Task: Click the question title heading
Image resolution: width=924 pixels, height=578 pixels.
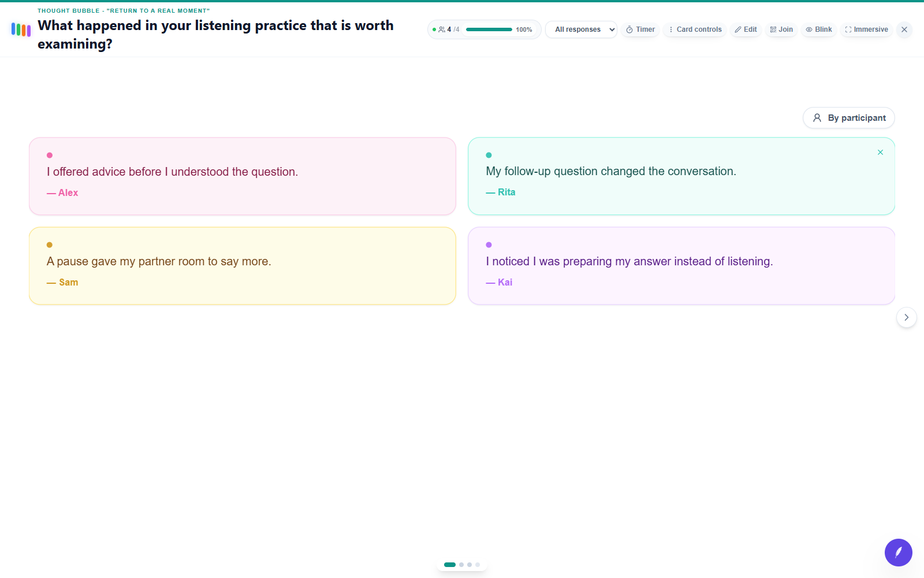Action: 216,35
